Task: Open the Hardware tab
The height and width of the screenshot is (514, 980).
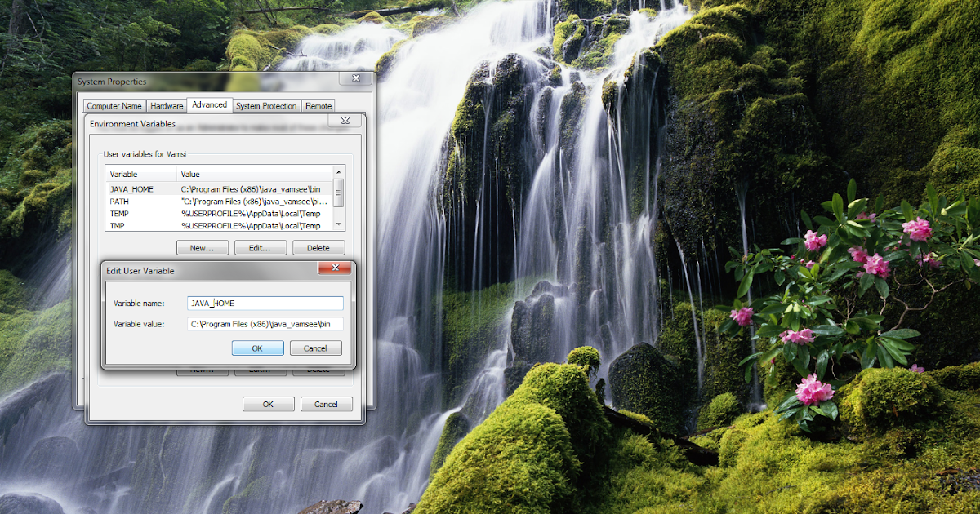Action: pos(167,106)
